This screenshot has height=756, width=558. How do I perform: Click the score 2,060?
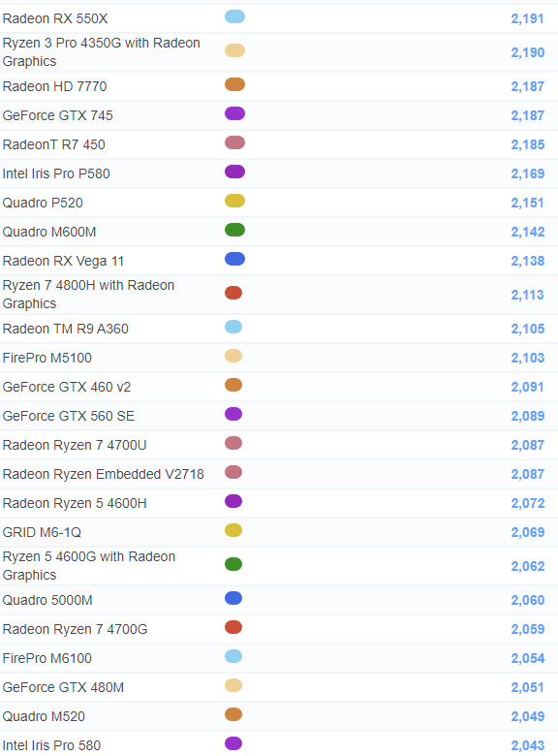pyautogui.click(x=527, y=600)
